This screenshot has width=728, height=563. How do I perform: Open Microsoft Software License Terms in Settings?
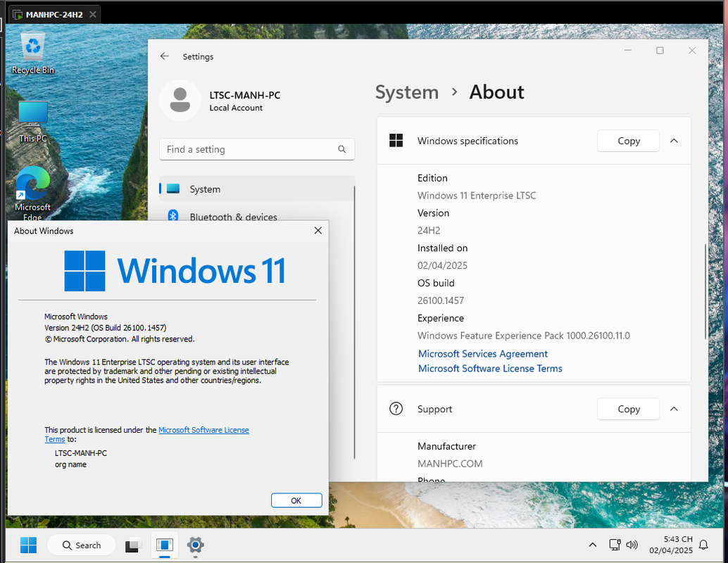490,369
